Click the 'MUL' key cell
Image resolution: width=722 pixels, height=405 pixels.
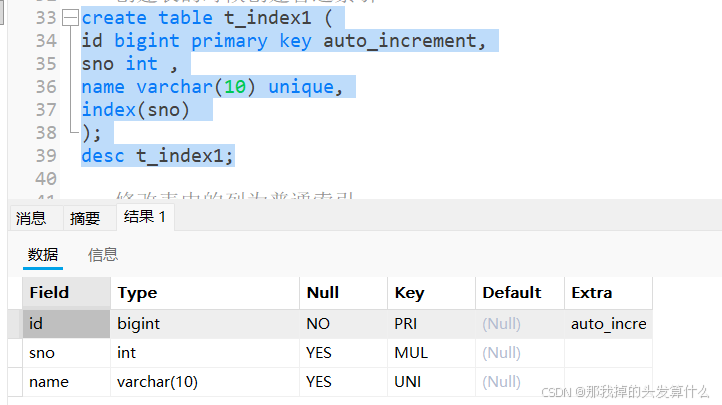[431, 353]
